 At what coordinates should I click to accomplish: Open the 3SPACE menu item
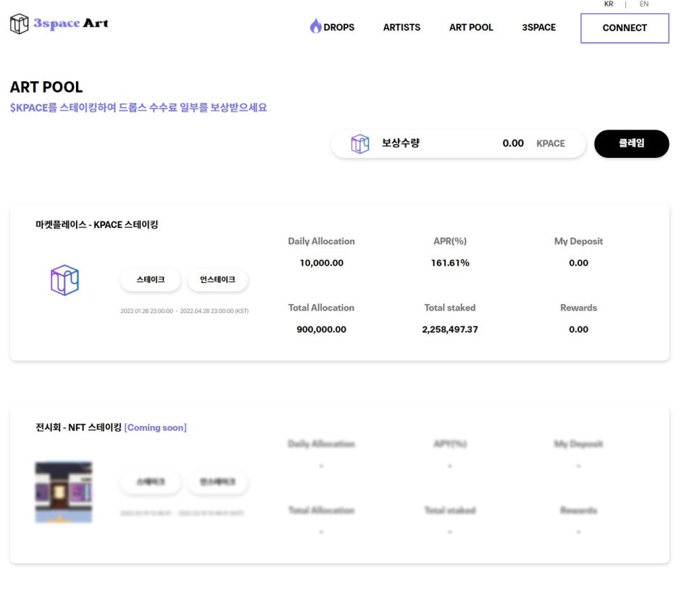pyautogui.click(x=539, y=28)
